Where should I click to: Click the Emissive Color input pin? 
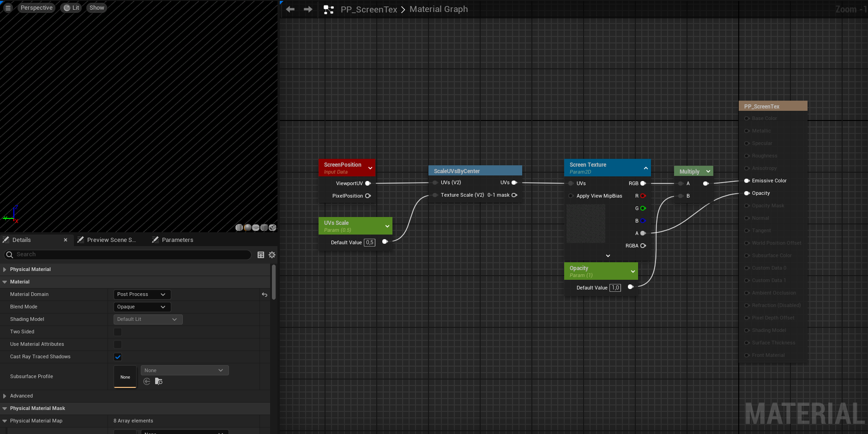747,181
